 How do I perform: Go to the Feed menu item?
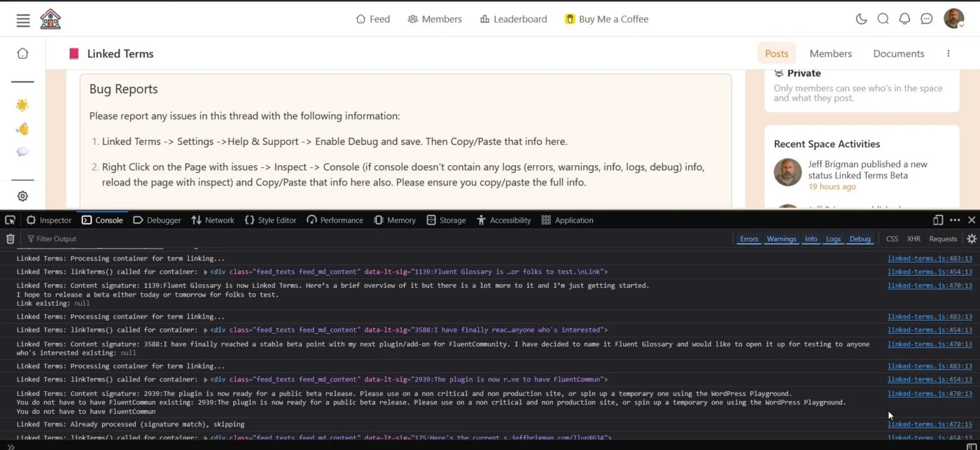tap(372, 19)
